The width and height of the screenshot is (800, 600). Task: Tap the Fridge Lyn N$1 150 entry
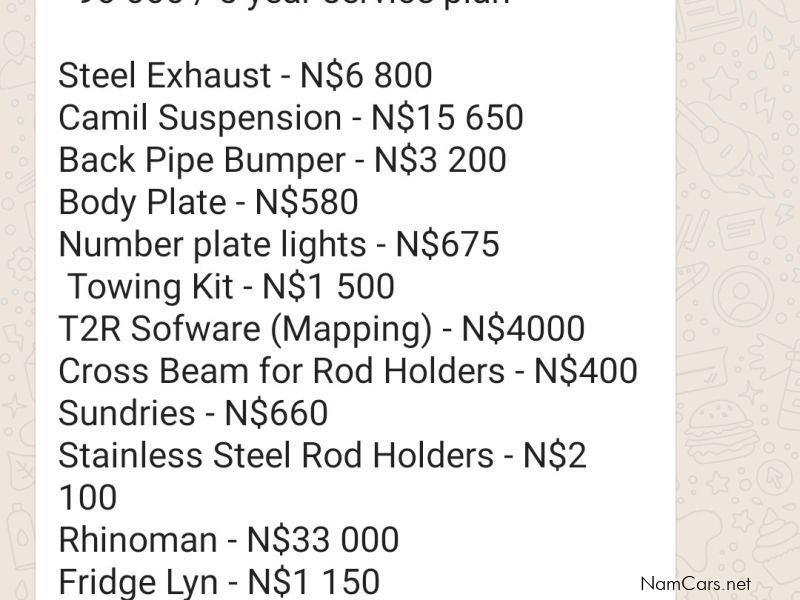[x=219, y=581]
